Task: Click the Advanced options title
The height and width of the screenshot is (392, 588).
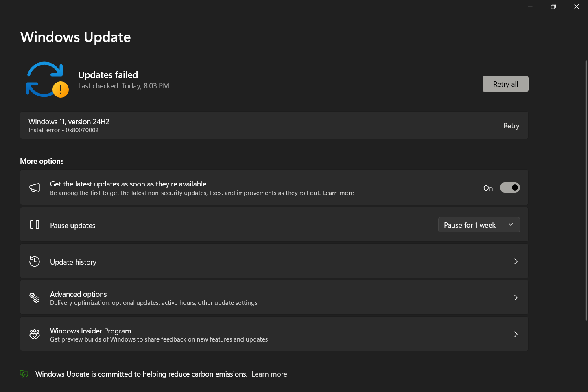Action: pos(79,294)
